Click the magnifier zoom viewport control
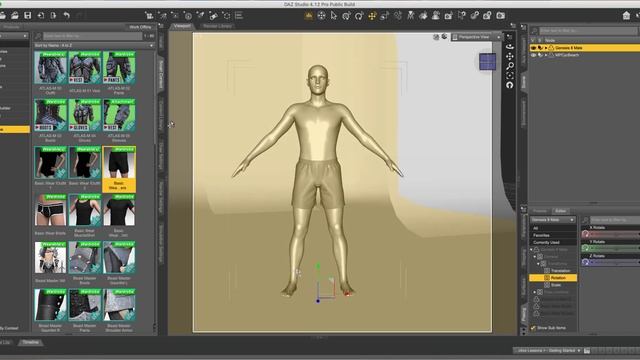The image size is (640, 360). [x=510, y=66]
